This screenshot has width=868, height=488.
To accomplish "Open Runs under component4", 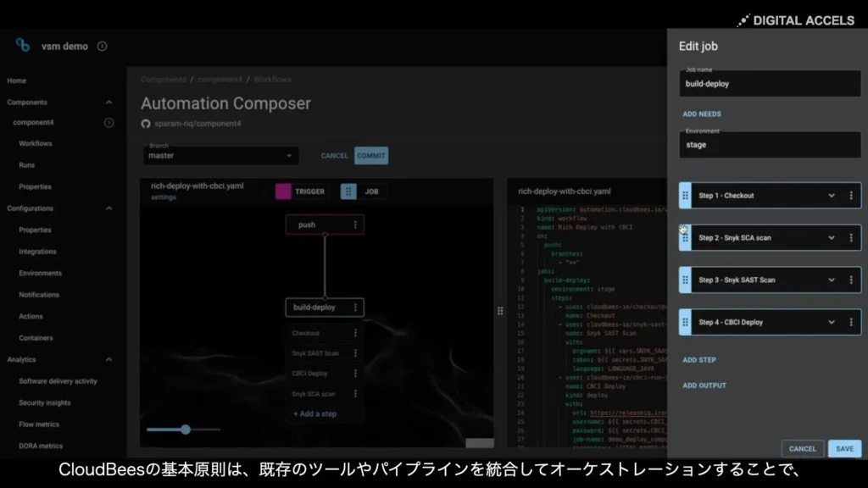I will [x=26, y=165].
